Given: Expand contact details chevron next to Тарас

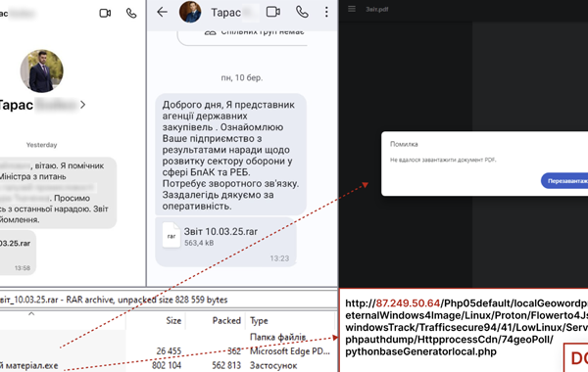Looking at the screenshot, I should (83, 105).
